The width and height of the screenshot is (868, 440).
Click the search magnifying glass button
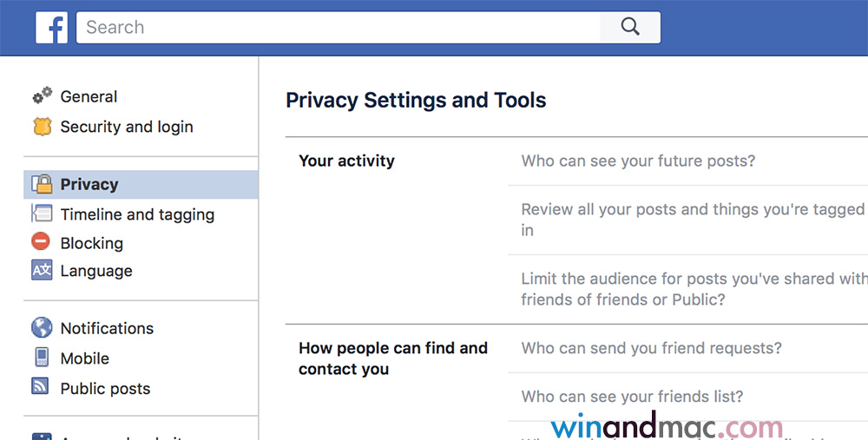[x=630, y=28]
